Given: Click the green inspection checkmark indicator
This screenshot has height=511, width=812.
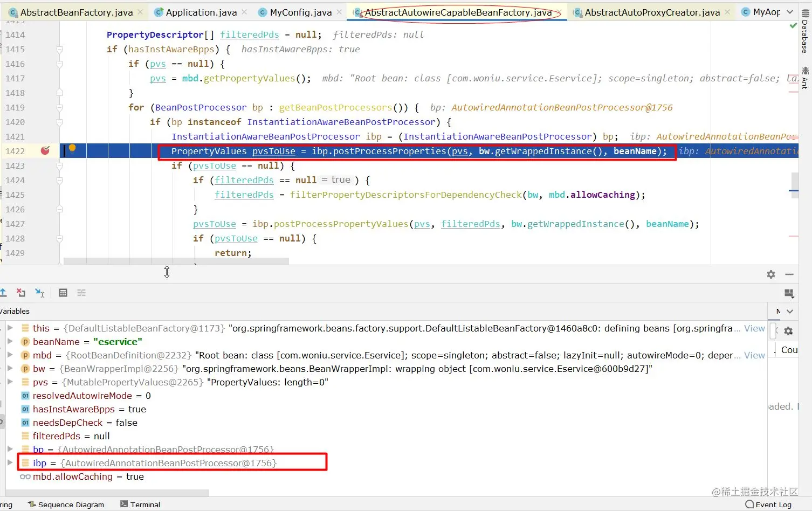Looking at the screenshot, I should coord(793,25).
